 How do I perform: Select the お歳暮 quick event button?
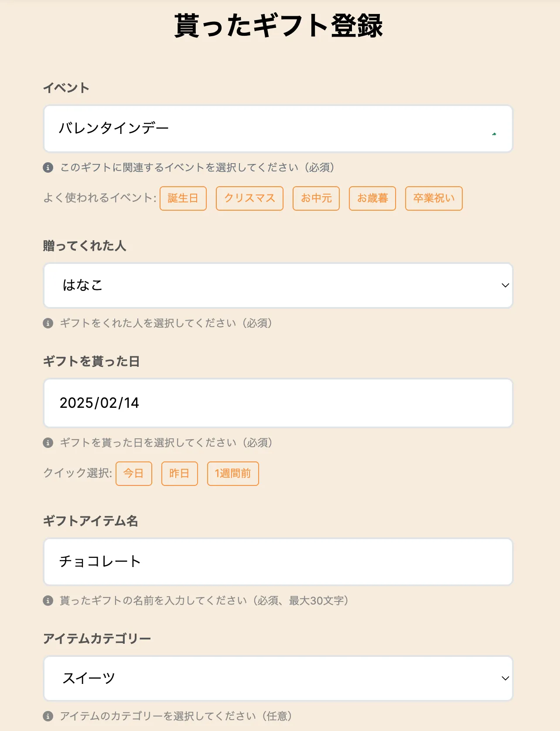click(372, 198)
